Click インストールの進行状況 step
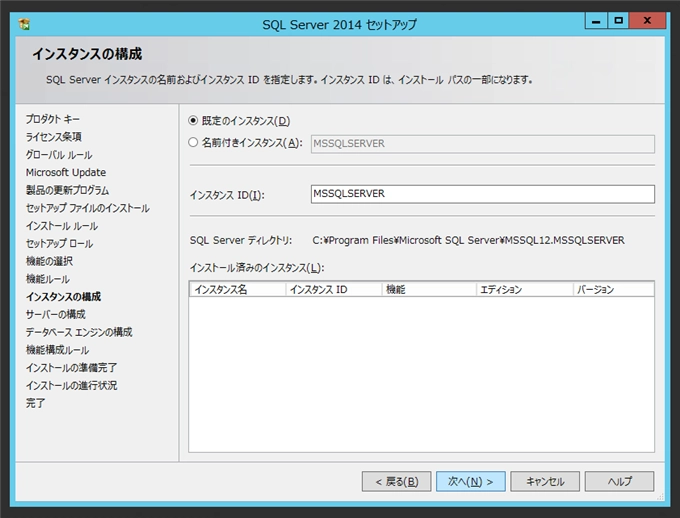The image size is (680, 518). [x=71, y=385]
